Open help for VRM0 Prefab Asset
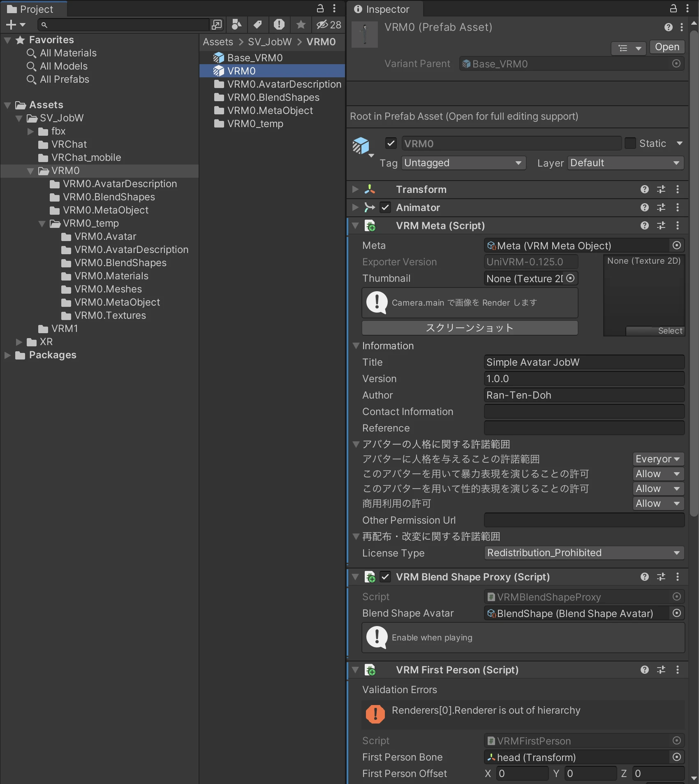This screenshot has width=699, height=784. click(669, 27)
